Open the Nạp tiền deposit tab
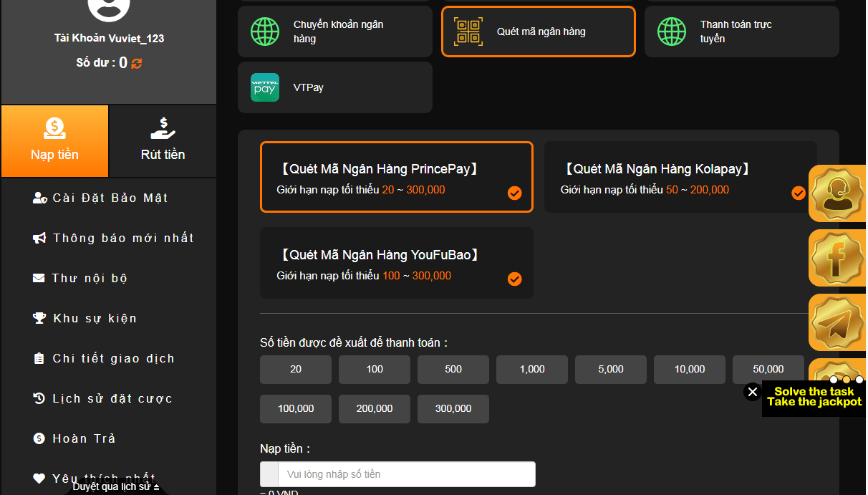Viewport: 868px width, 495px height. click(54, 141)
